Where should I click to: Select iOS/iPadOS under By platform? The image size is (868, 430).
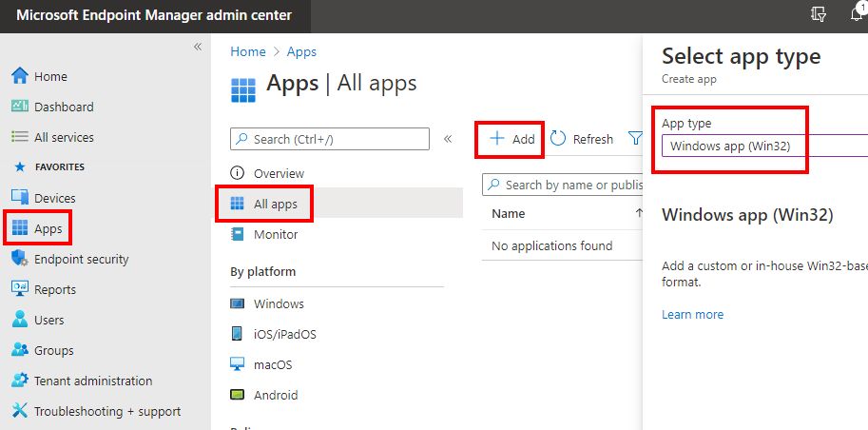tap(285, 334)
